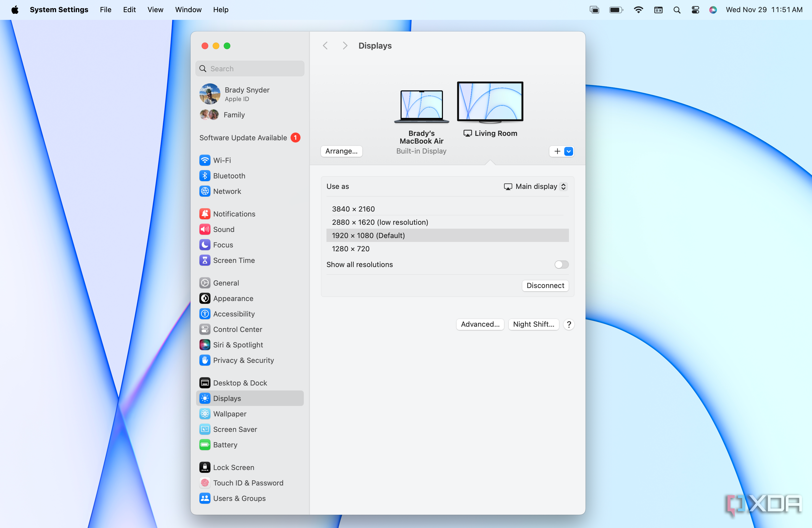Open the Window menu
This screenshot has height=528, width=812.
[x=188, y=10]
